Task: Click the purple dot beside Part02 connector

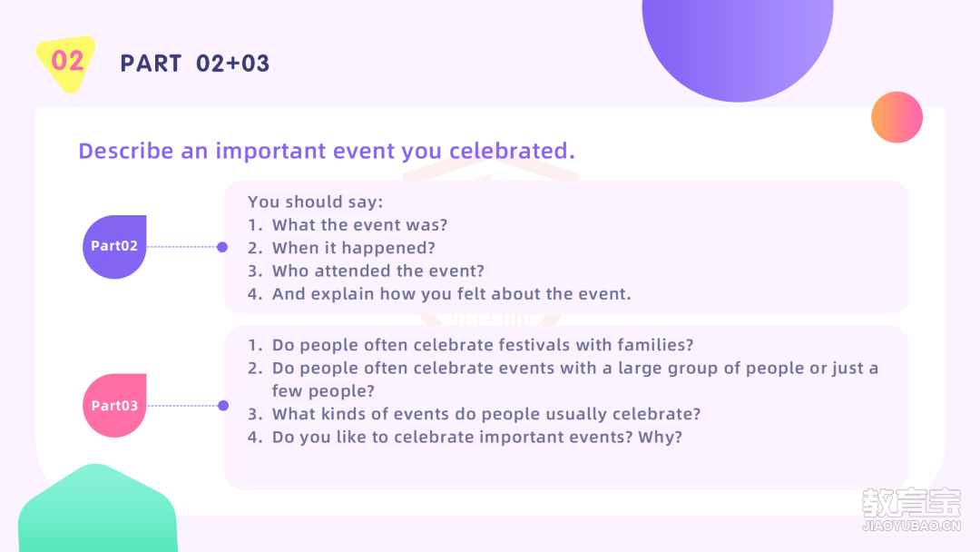Action: point(222,247)
